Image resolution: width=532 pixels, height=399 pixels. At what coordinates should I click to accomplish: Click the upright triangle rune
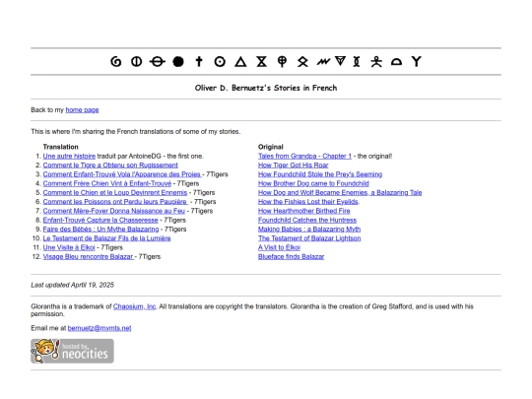click(240, 62)
